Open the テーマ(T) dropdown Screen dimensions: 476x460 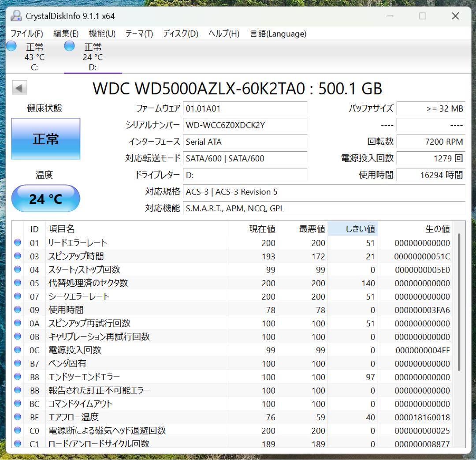tap(138, 34)
